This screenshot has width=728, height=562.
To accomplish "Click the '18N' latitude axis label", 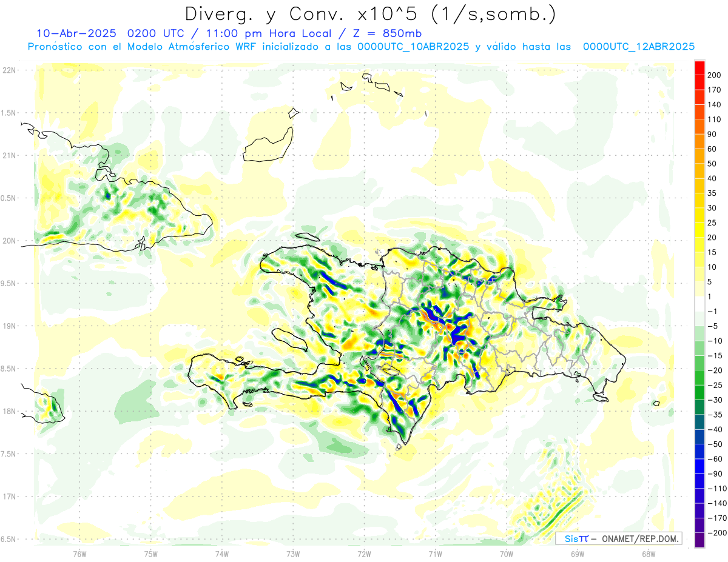I will tap(8, 411).
